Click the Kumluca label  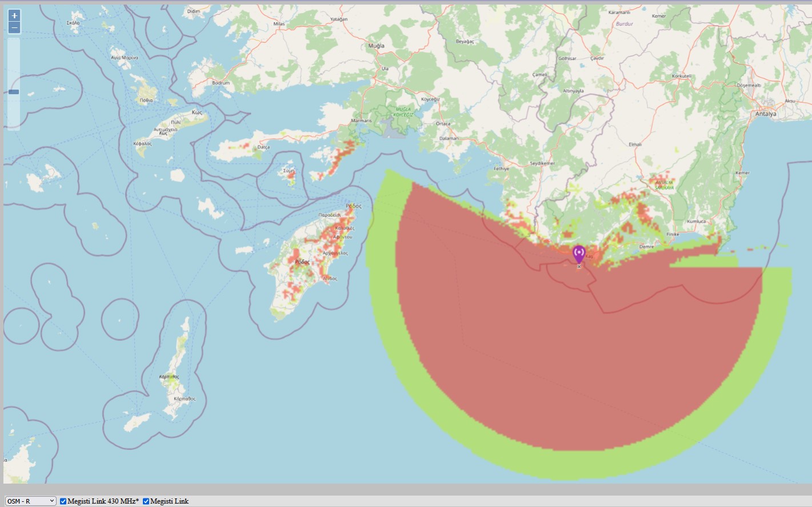click(697, 221)
